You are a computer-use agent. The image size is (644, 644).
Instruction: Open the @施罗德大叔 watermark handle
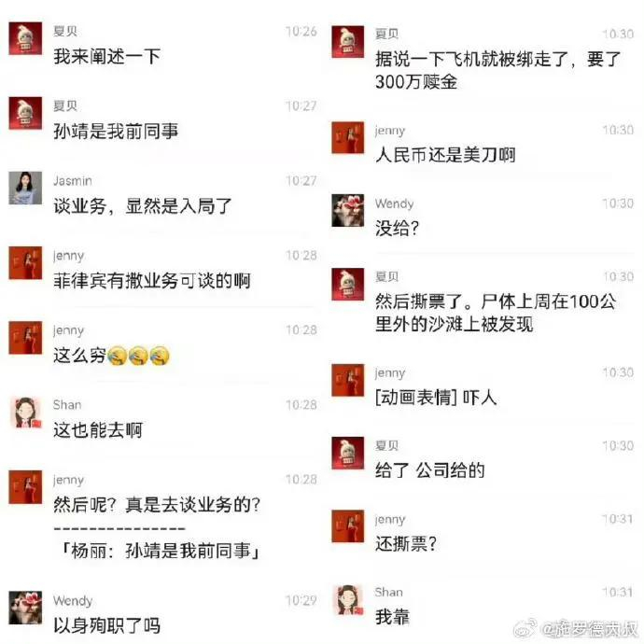589,629
